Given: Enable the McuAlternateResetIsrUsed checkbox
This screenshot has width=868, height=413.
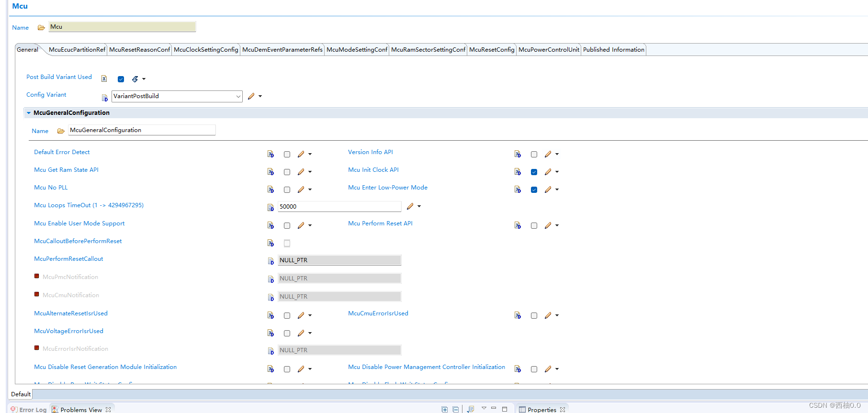Looking at the screenshot, I should 287,315.
